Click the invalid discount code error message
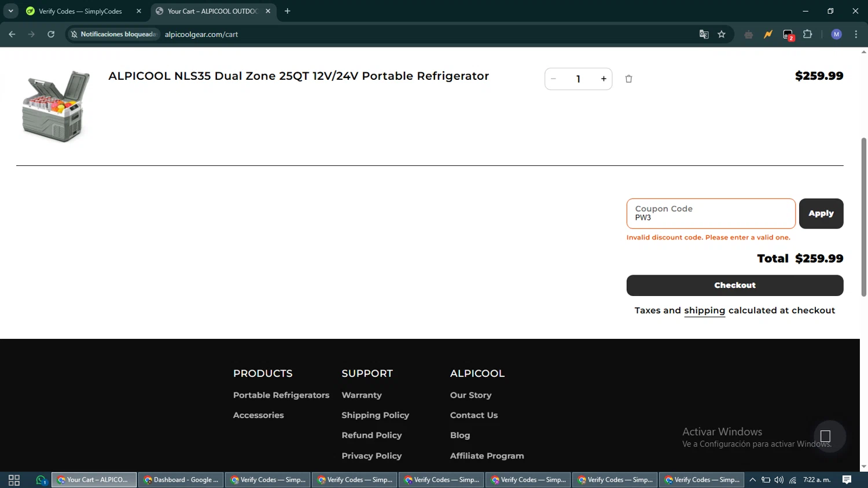Viewport: 868px width, 488px height. tap(708, 238)
